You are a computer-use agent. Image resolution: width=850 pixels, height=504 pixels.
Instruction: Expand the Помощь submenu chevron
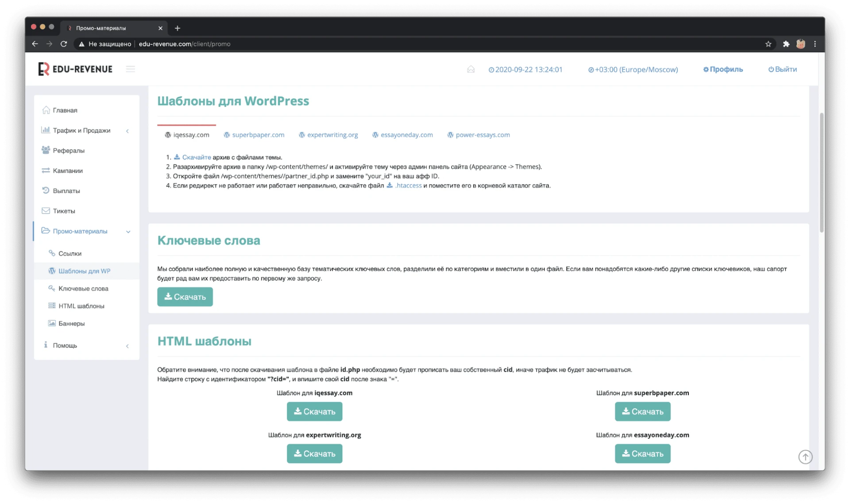click(x=127, y=346)
